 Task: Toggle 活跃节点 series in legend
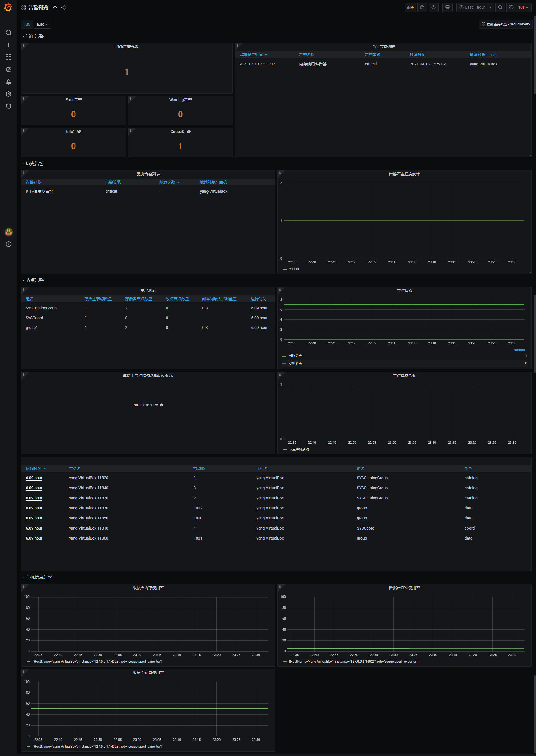295,356
